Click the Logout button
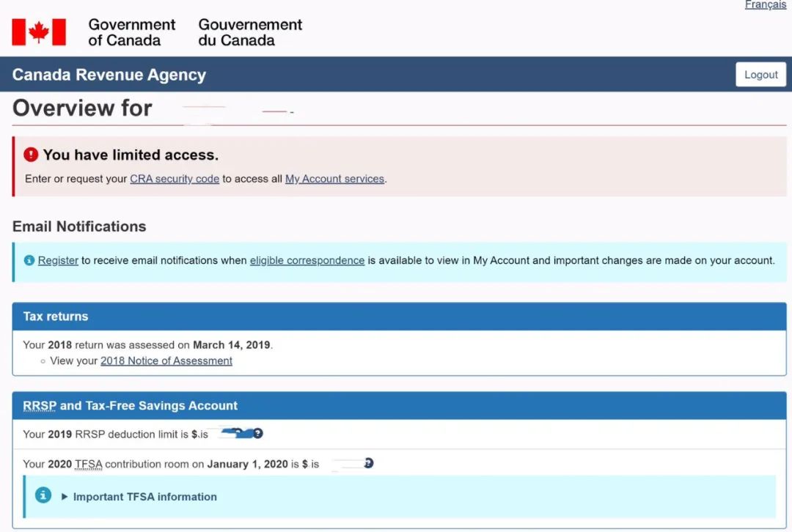 click(760, 74)
